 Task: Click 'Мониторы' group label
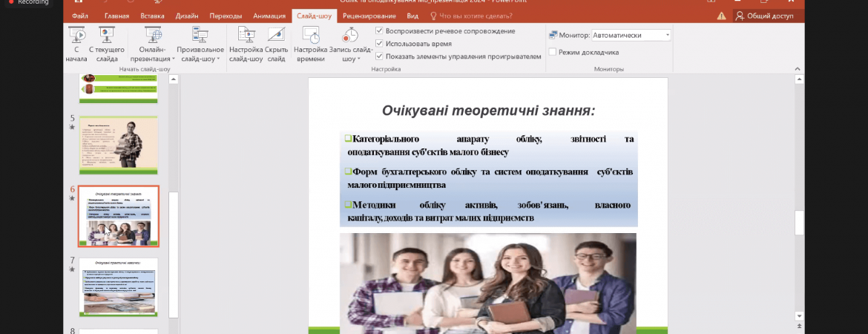point(609,69)
